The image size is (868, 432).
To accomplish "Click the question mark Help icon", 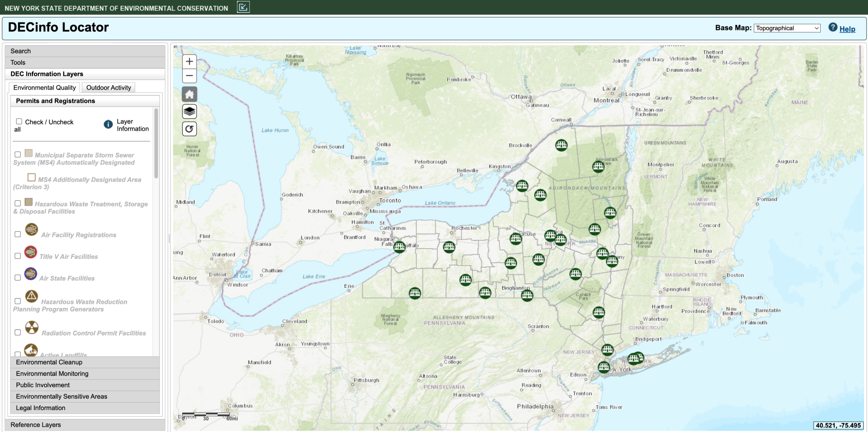I will click(833, 27).
